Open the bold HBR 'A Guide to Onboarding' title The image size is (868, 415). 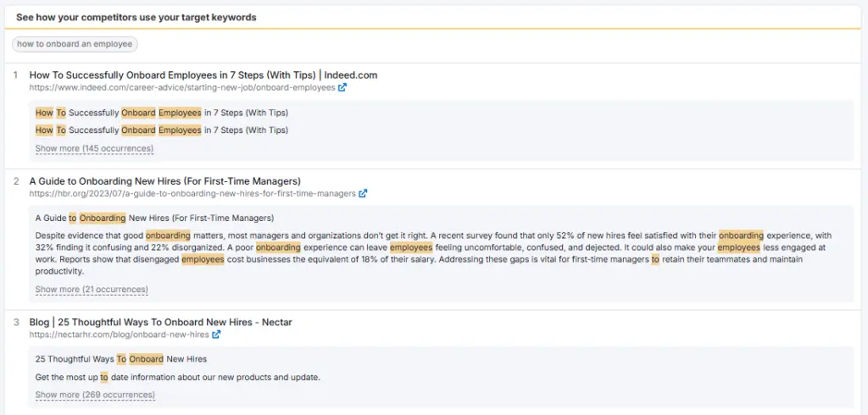pyautogui.click(x=164, y=180)
